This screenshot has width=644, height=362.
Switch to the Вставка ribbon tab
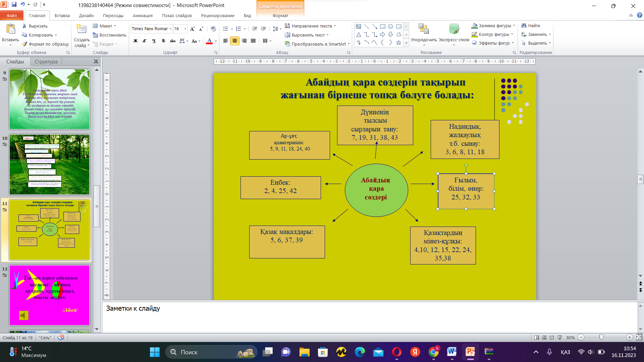coord(62,15)
